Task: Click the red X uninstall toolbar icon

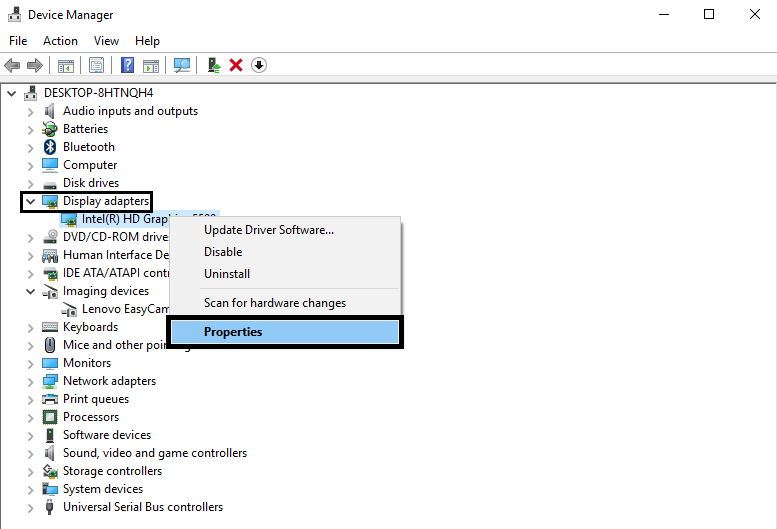Action: (236, 66)
